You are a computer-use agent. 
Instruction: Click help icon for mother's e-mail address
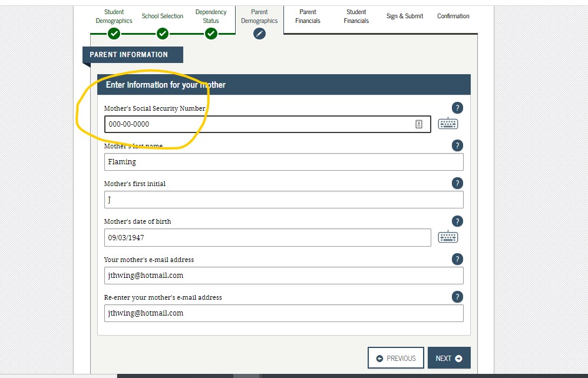[x=457, y=259]
